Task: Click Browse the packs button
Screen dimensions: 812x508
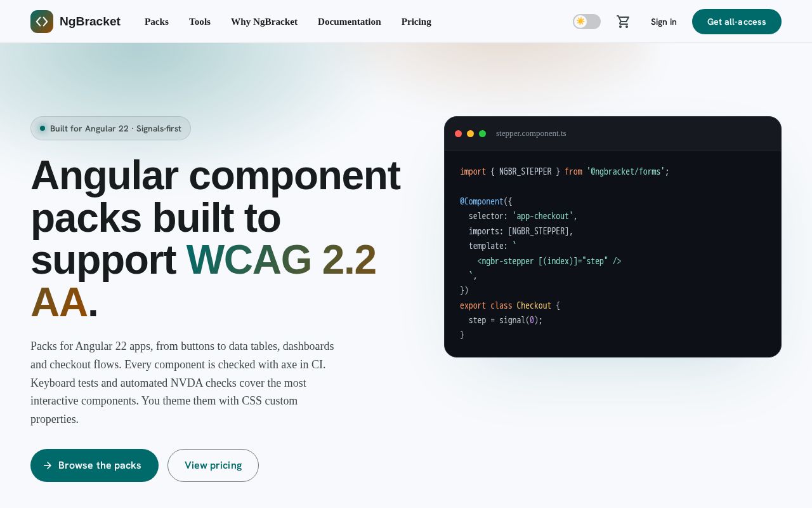Action: pos(95,465)
